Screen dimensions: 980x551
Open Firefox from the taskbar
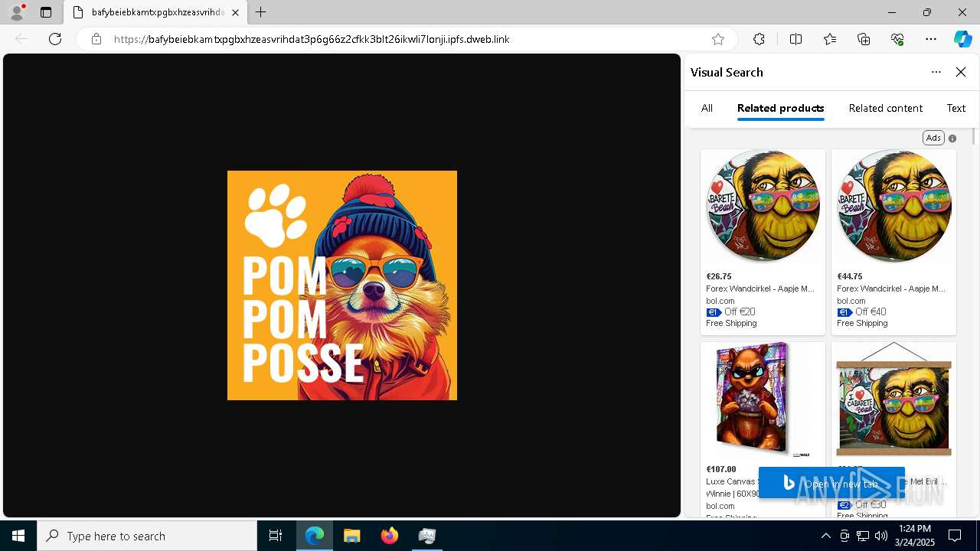click(390, 536)
